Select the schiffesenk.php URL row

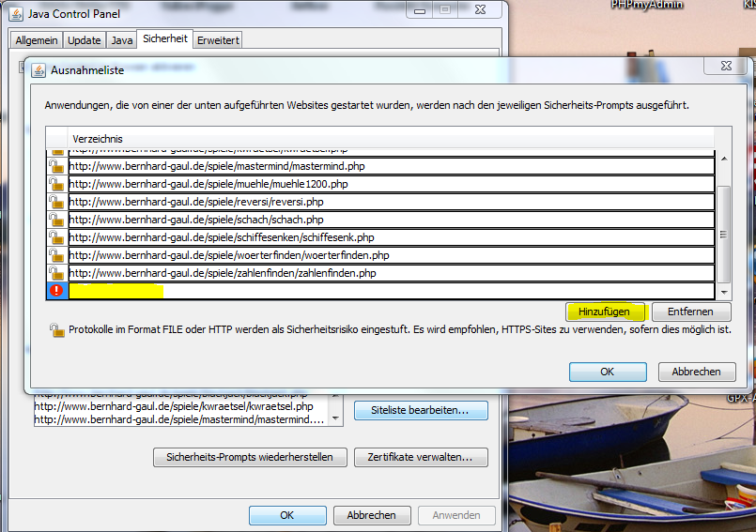pos(391,237)
